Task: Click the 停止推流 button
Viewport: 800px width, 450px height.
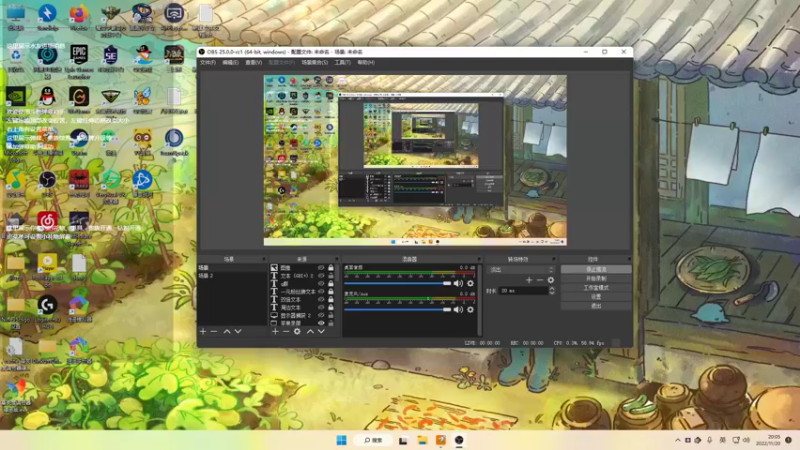Action: 596,269
